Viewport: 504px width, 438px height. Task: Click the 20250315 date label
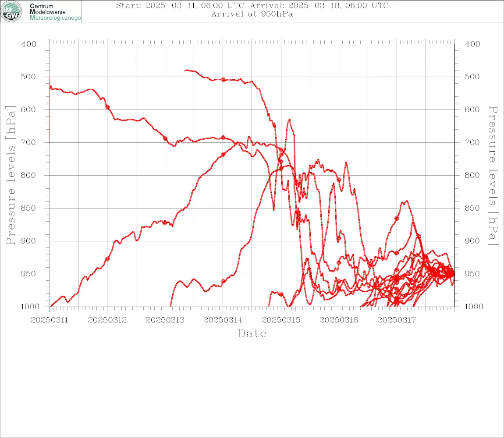click(x=281, y=320)
